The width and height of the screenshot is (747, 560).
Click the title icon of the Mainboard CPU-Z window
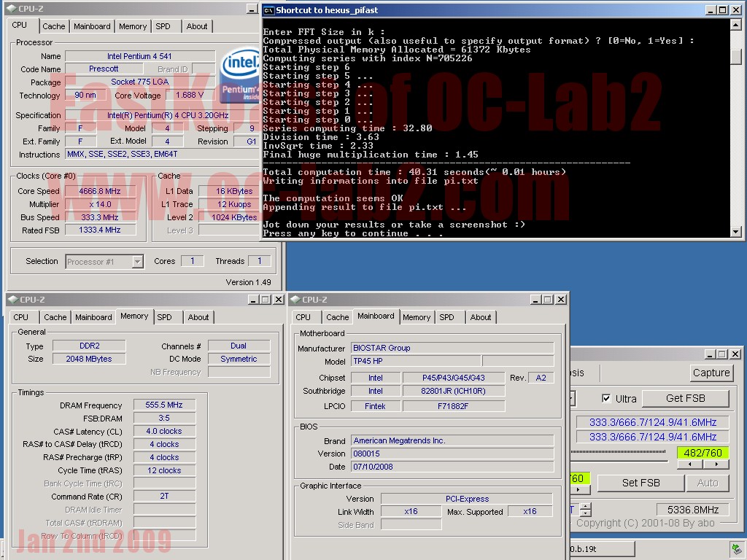pos(295,299)
